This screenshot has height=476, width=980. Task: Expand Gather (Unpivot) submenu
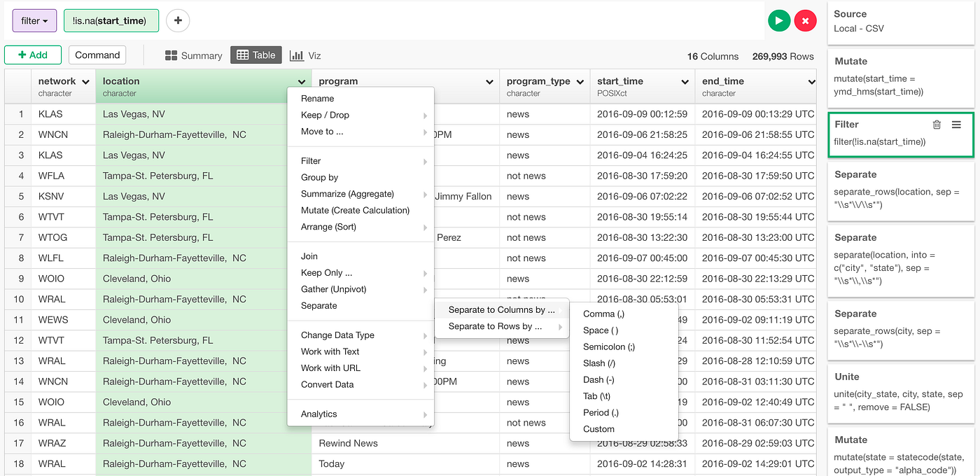click(x=360, y=289)
